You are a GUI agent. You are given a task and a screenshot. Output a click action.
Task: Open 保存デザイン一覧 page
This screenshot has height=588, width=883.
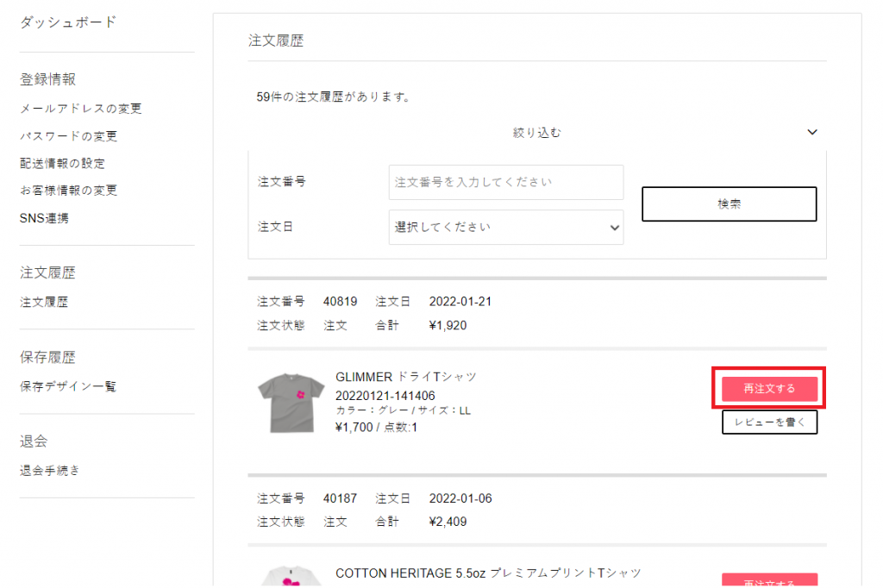67,386
